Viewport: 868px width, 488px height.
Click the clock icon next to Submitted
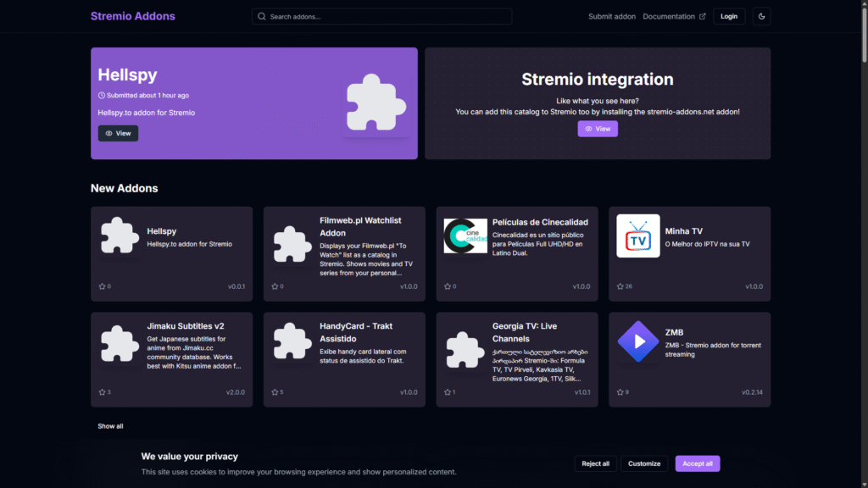coord(102,95)
